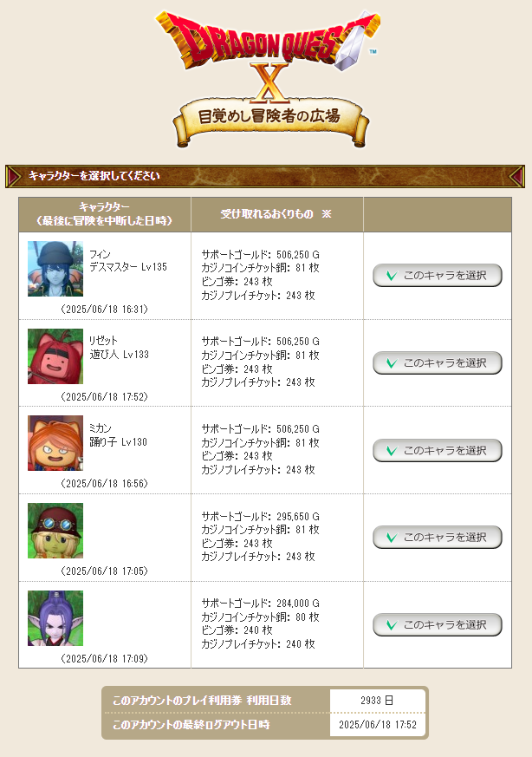The image size is (532, 757).
Task: Select character フィン with このキャラを選択 button
Action: [x=438, y=276]
